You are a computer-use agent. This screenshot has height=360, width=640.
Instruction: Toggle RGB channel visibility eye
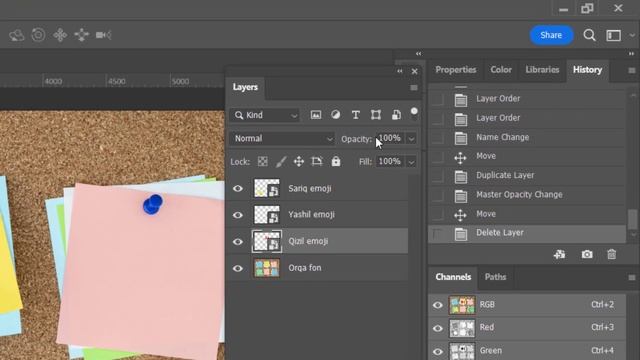pos(438,305)
